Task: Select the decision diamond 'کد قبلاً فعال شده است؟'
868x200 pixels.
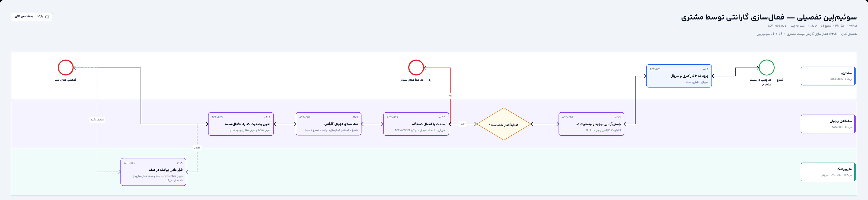Action: [504, 124]
